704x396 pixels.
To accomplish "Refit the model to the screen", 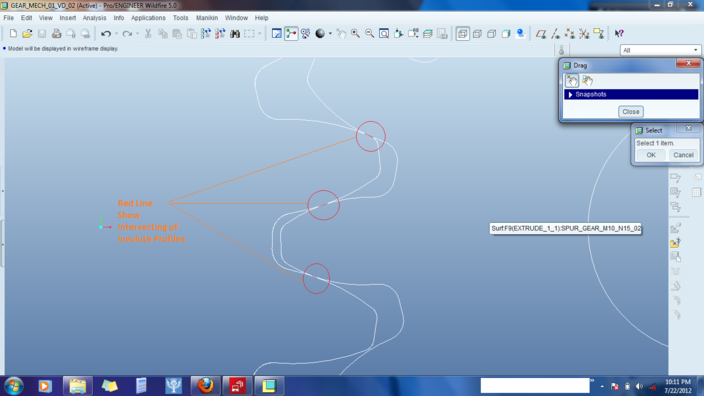I will (384, 34).
